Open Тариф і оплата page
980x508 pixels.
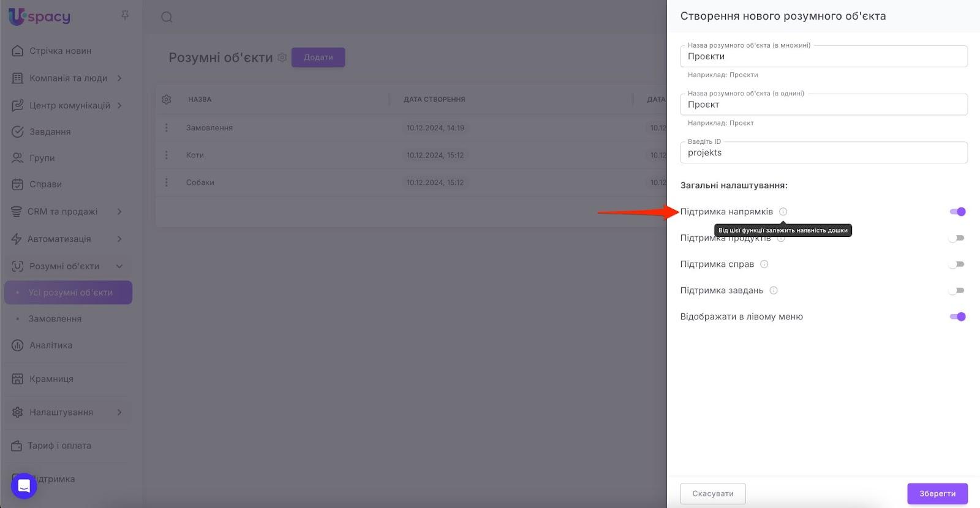59,446
